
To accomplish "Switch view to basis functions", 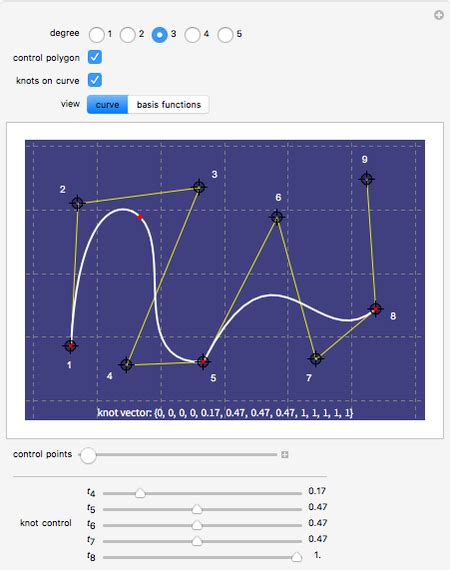I will click(168, 105).
